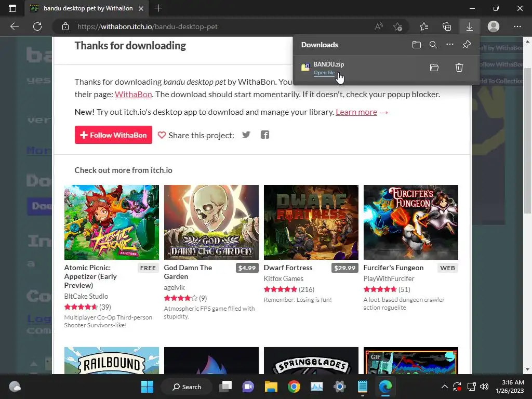Open the Edge browser taskbar icon
This screenshot has height=399, width=532.
385,387
